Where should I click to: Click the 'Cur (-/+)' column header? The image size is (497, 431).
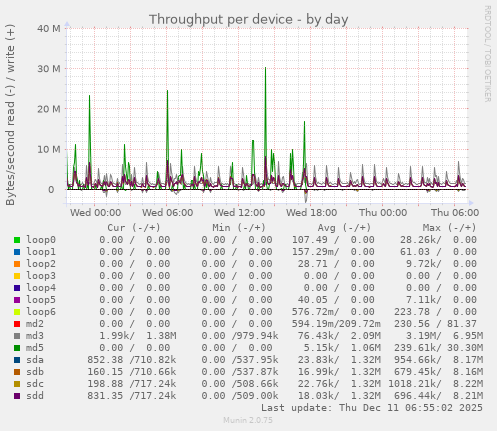pyautogui.click(x=134, y=228)
